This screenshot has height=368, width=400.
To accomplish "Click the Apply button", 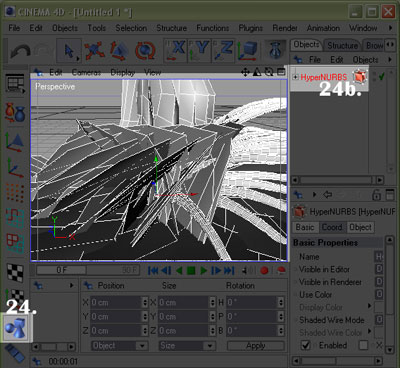I will (x=256, y=346).
